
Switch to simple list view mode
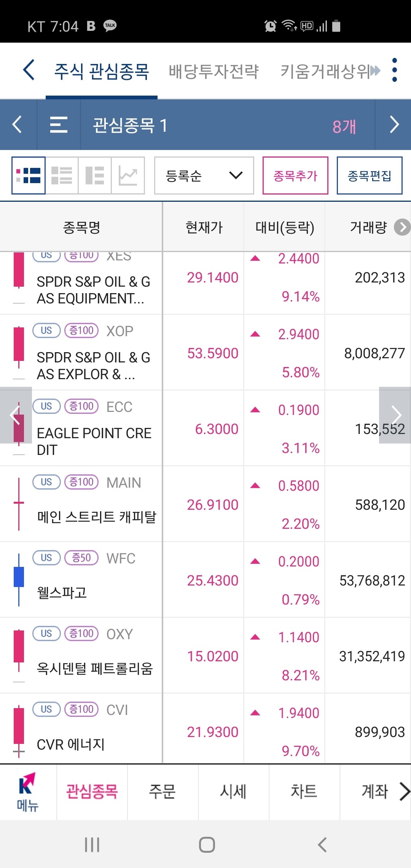coord(62,176)
